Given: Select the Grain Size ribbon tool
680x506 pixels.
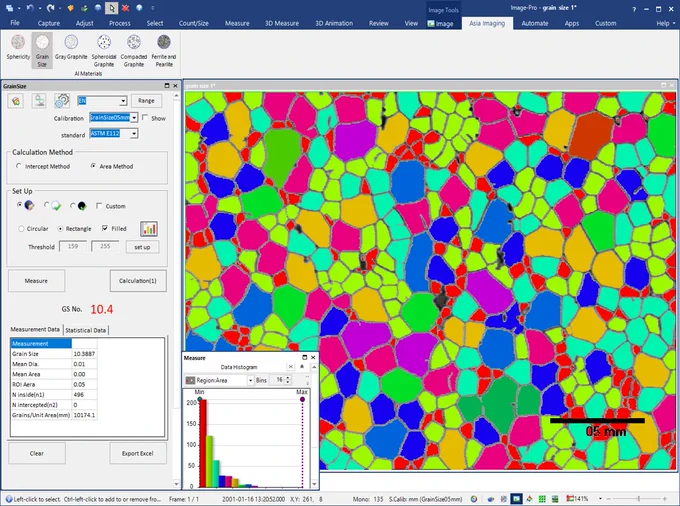Looking at the screenshot, I should [42, 51].
